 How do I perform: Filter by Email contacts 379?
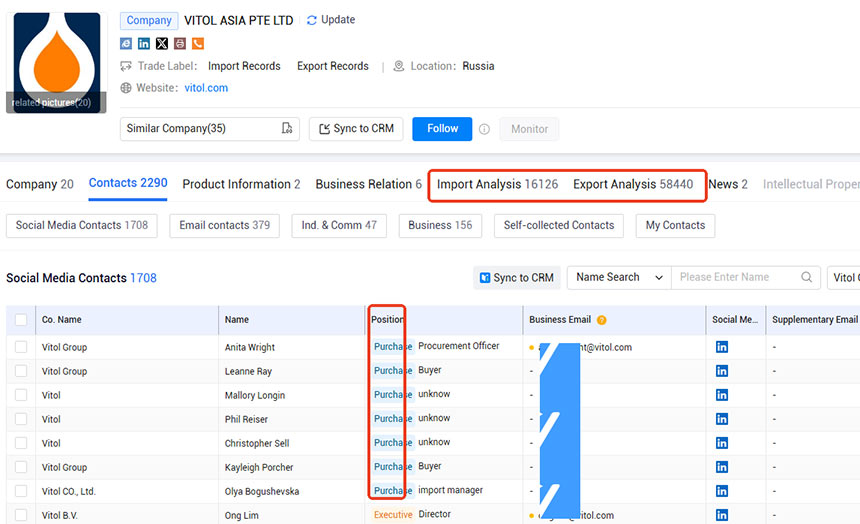[224, 226]
